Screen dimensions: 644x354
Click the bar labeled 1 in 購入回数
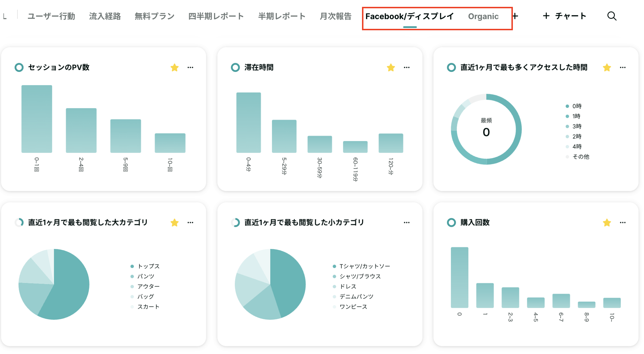click(x=485, y=295)
